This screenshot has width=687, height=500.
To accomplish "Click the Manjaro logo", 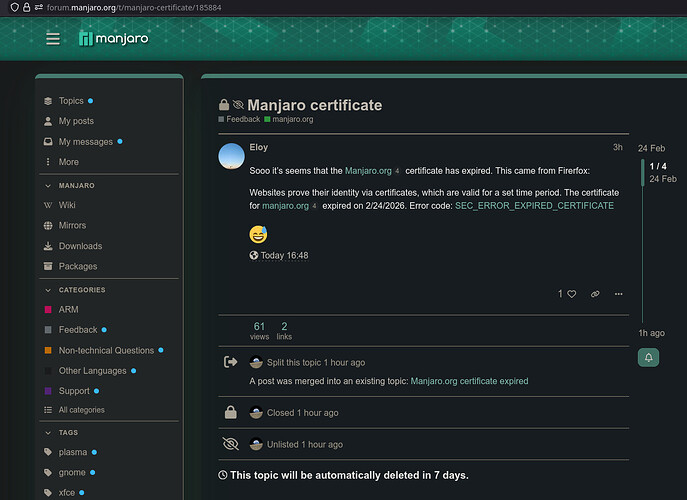I will tap(115, 39).
